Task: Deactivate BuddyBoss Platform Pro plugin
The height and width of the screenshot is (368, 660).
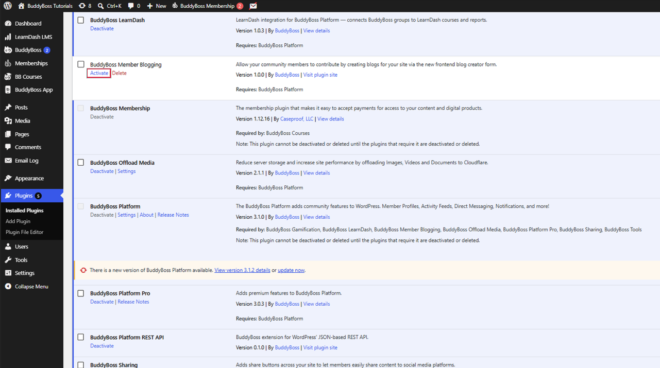Action: point(102,302)
